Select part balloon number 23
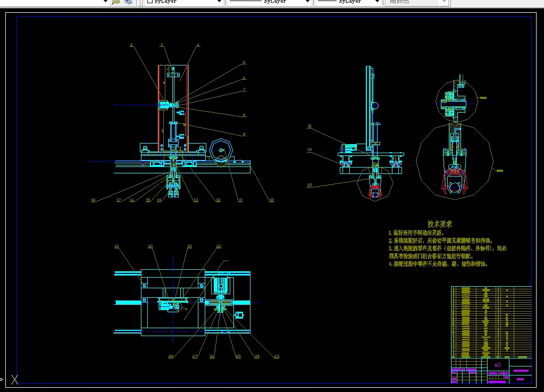Screen dimensions: 544x392 click(277, 356)
